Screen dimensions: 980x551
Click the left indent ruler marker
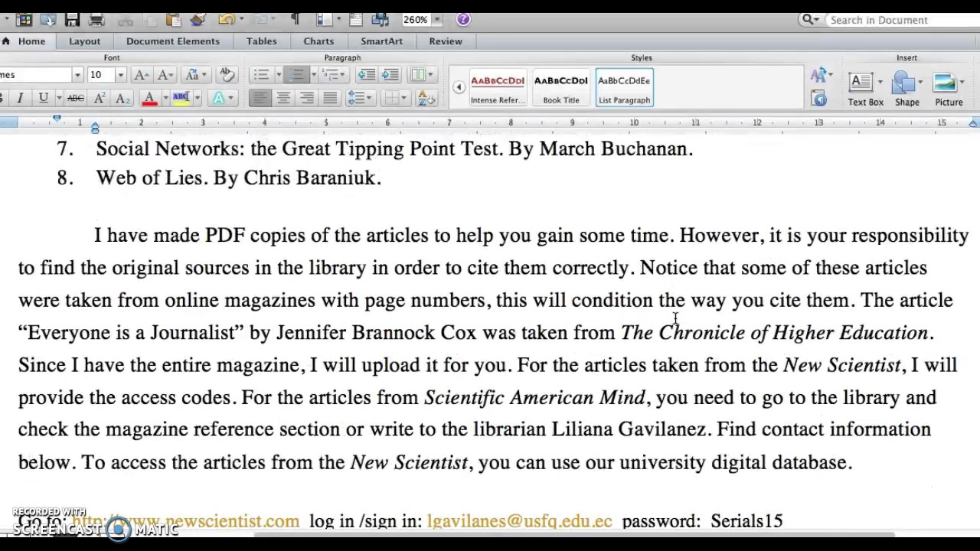[x=95, y=128]
